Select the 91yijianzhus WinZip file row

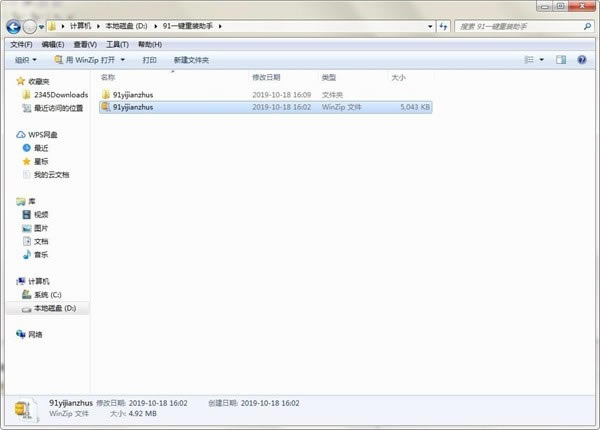coord(266,107)
